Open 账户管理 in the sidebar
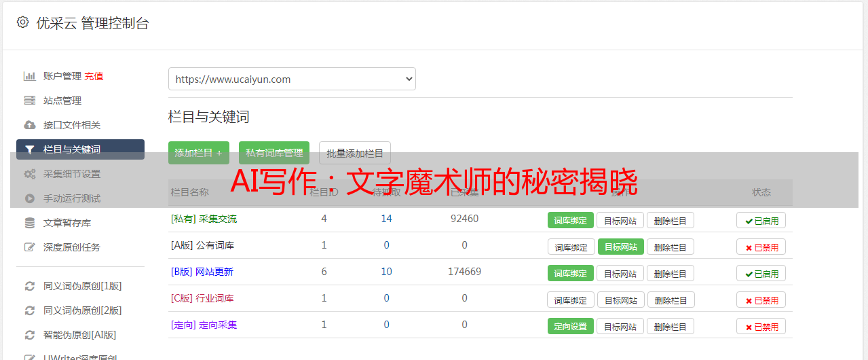 tap(62, 76)
